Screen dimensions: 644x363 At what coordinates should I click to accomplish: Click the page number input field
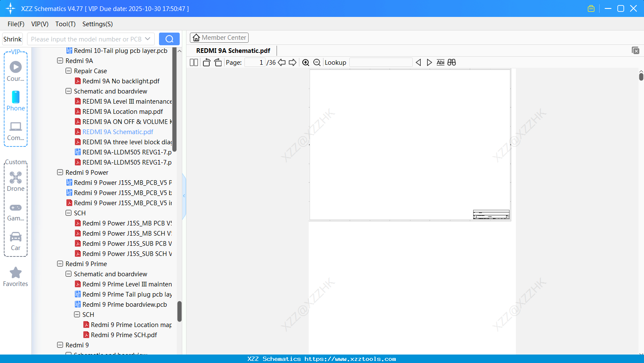pos(255,63)
